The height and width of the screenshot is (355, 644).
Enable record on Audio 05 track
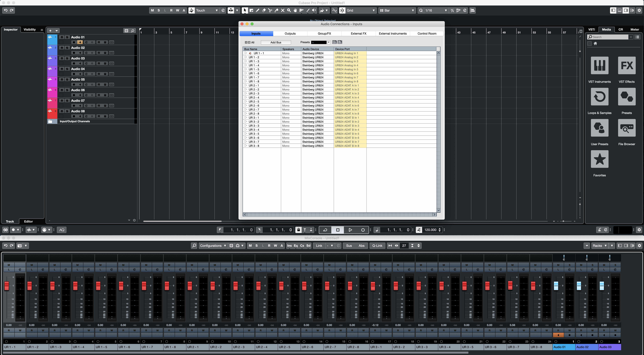[74, 85]
